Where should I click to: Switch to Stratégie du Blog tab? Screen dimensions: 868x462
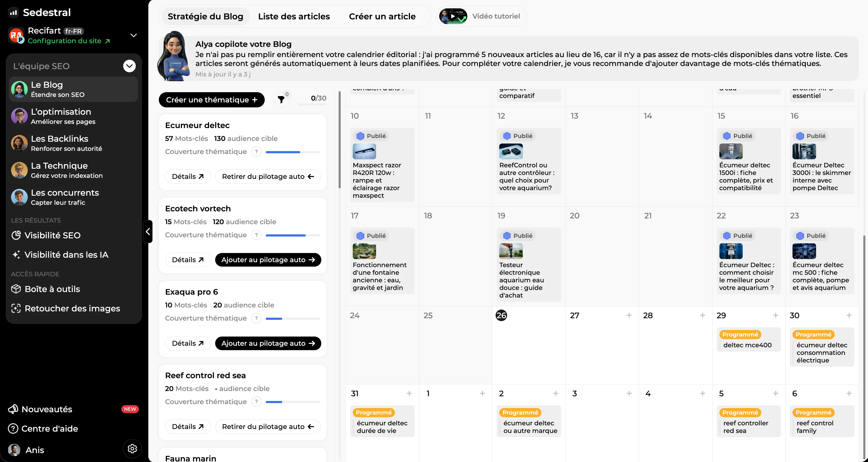point(205,16)
